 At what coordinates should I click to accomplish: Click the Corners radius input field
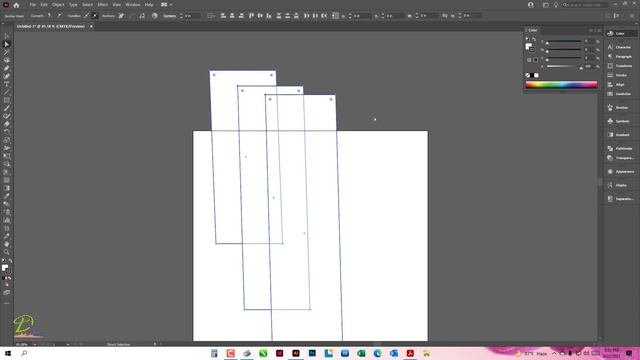tap(192, 16)
